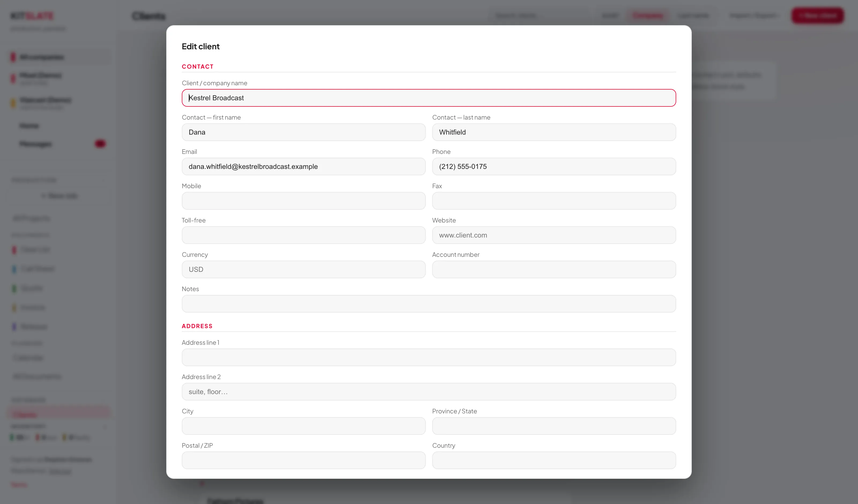Click the Toll-free number field
This screenshot has height=504, width=858.
click(x=303, y=235)
